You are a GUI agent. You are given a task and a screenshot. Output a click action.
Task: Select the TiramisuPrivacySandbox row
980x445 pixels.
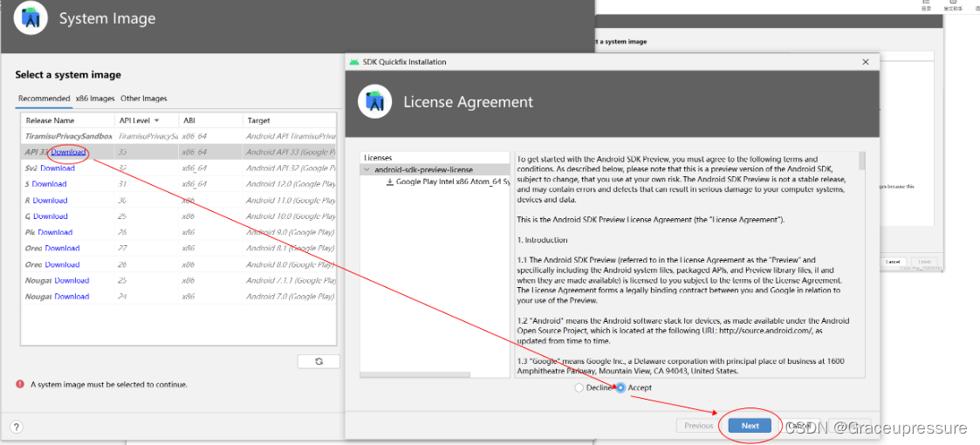point(179,135)
